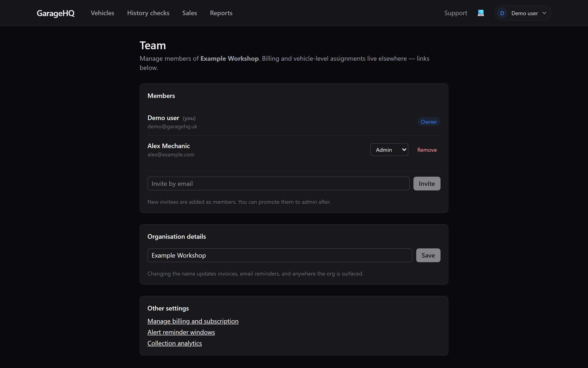
Task: Click the Team page heading
Action: tap(153, 46)
